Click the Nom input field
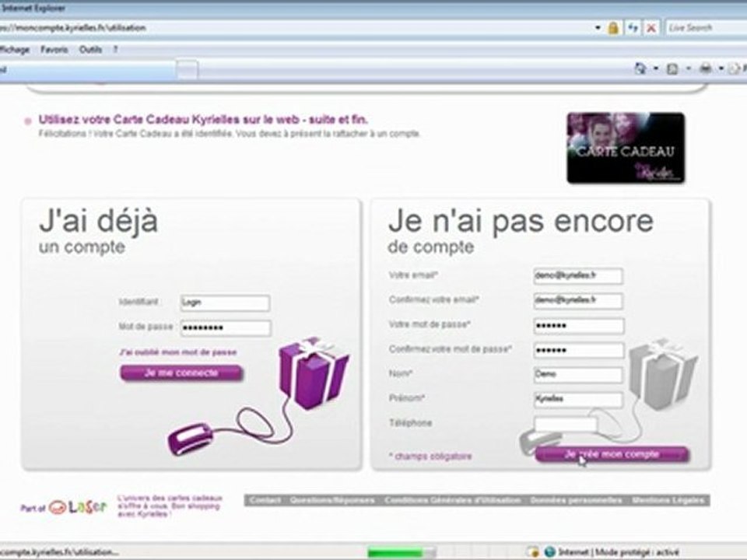 point(578,375)
